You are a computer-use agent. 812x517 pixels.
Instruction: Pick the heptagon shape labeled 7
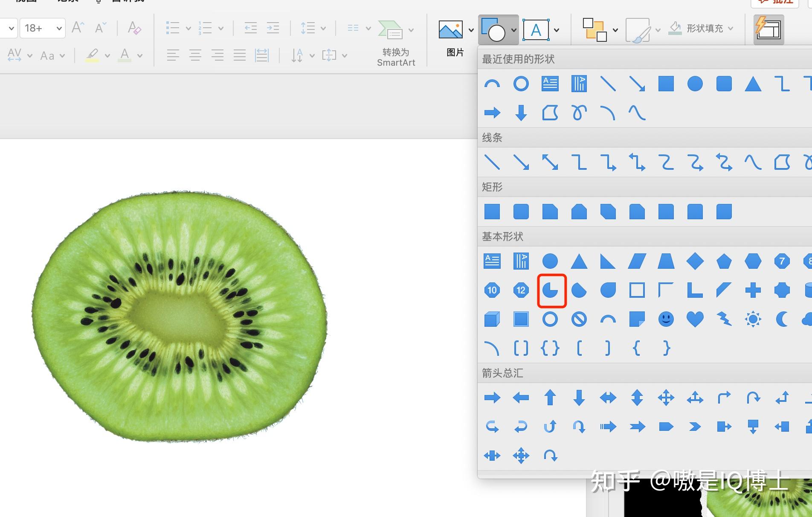782,261
